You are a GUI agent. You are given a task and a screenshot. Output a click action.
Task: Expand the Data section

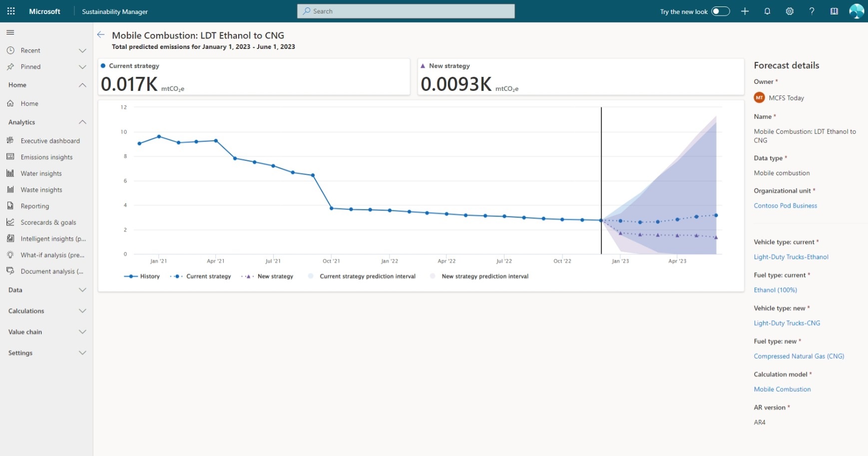pos(46,290)
